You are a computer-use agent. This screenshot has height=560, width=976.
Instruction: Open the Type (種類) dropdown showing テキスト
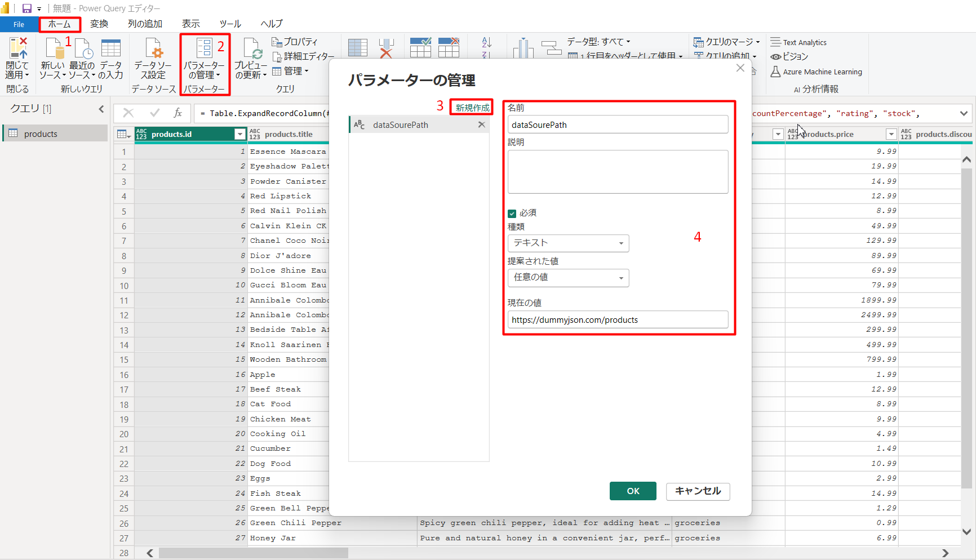click(568, 243)
